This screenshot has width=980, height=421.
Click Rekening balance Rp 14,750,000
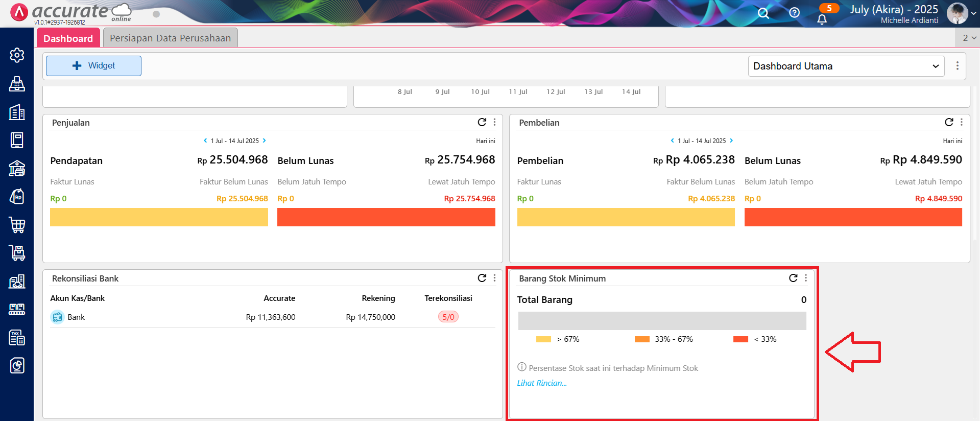click(370, 317)
